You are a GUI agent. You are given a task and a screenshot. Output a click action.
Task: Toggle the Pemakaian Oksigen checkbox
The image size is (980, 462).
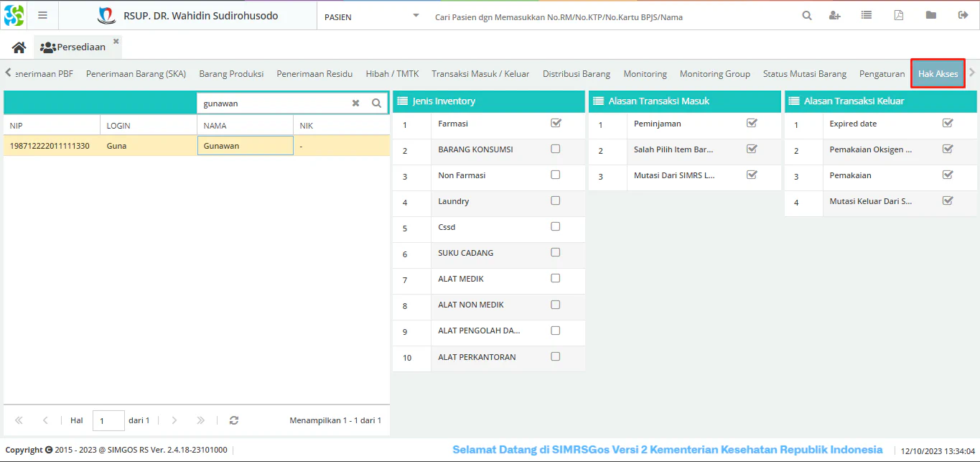coord(948,149)
